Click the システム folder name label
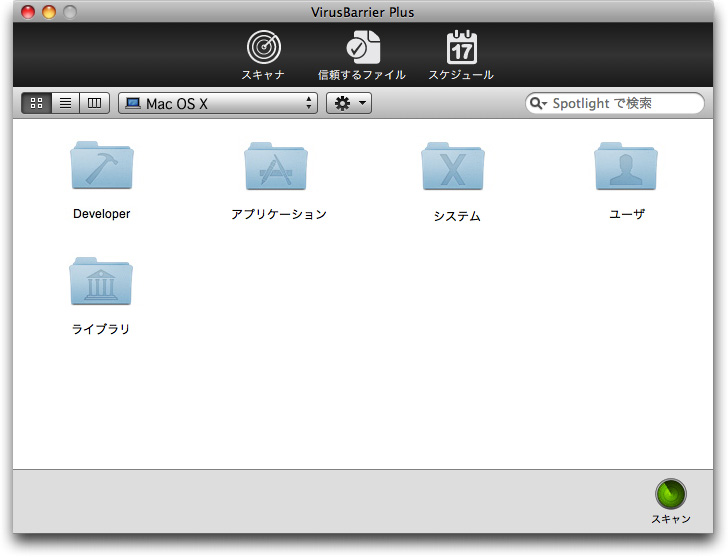 [x=457, y=216]
